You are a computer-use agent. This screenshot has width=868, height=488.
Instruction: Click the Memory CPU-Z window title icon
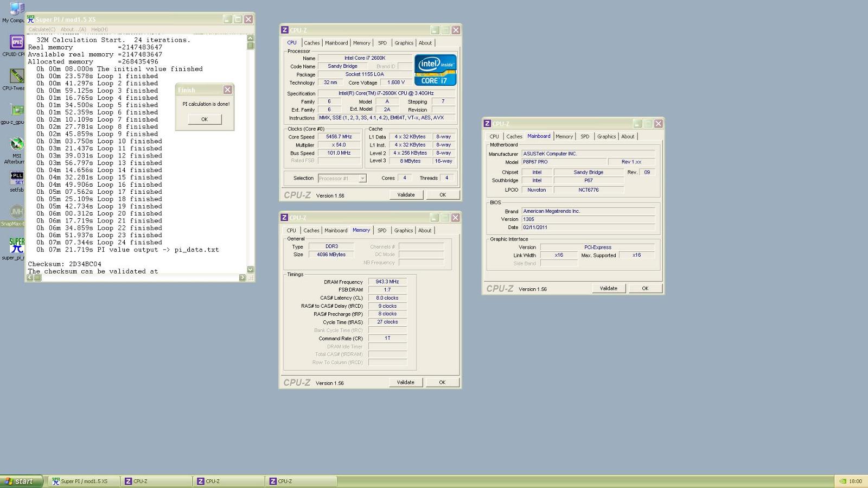[284, 218]
